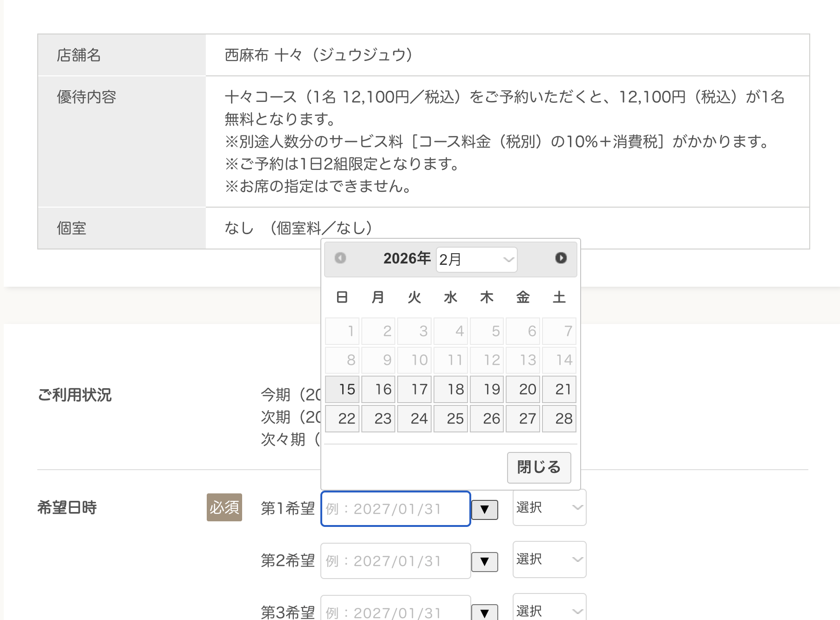Advance calendar to the next month
840x620 pixels.
pos(561,259)
